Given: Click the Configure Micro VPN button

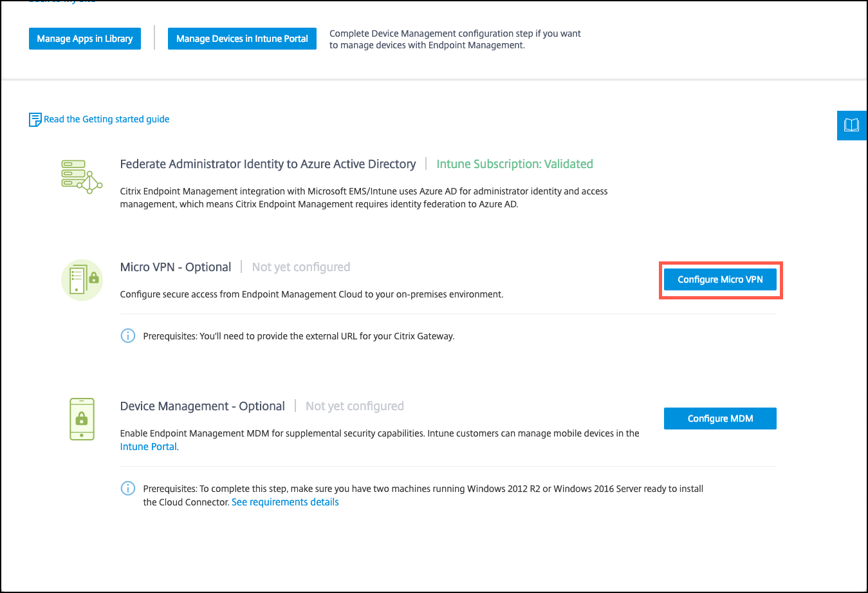Looking at the screenshot, I should coord(720,279).
